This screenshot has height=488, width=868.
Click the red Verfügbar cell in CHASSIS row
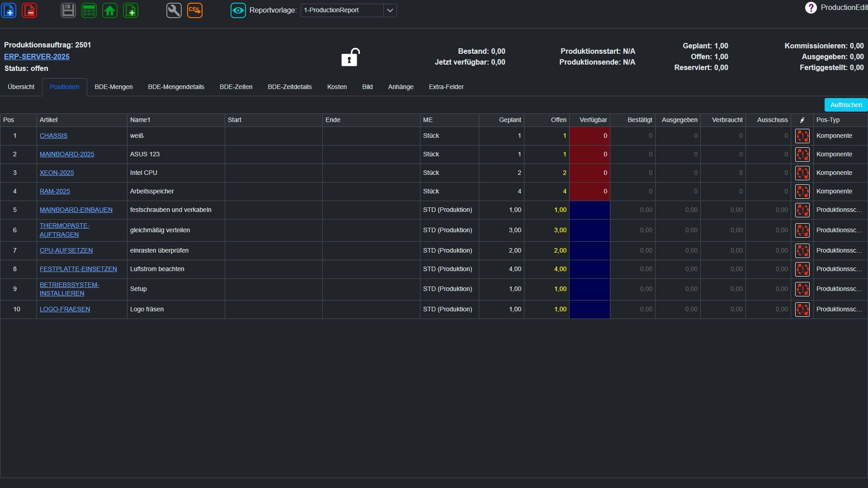click(x=590, y=136)
